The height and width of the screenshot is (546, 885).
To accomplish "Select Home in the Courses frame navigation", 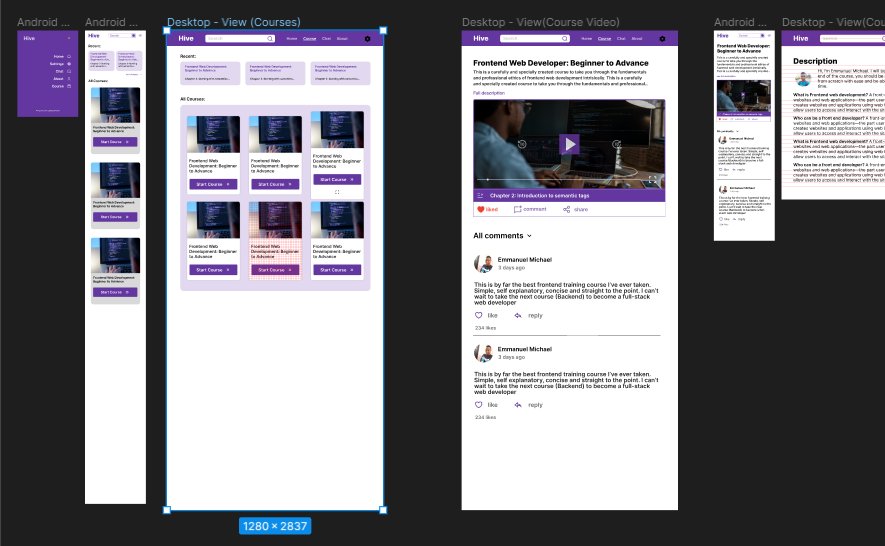I will pyautogui.click(x=292, y=39).
